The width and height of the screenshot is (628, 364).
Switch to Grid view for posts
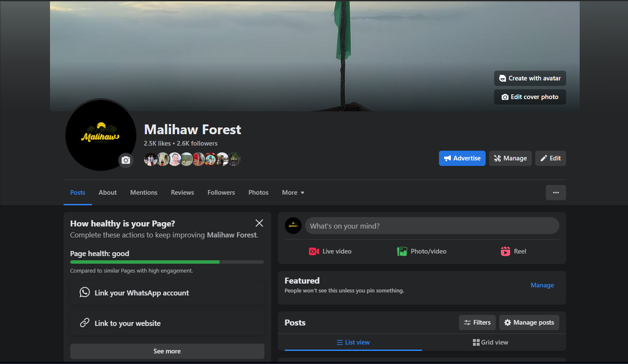point(490,342)
